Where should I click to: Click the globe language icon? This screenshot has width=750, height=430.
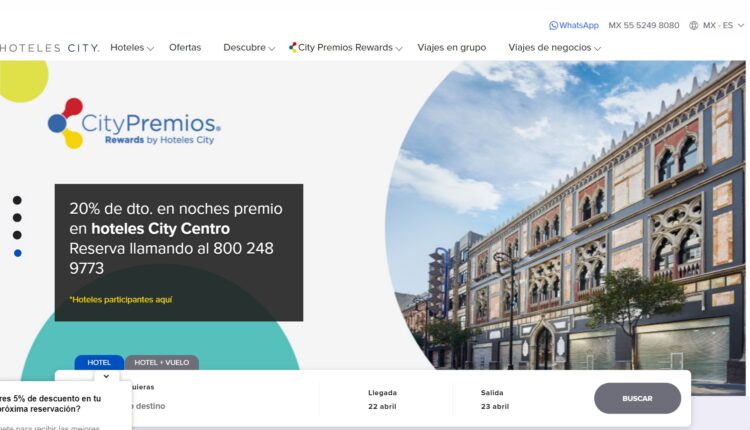click(x=694, y=26)
